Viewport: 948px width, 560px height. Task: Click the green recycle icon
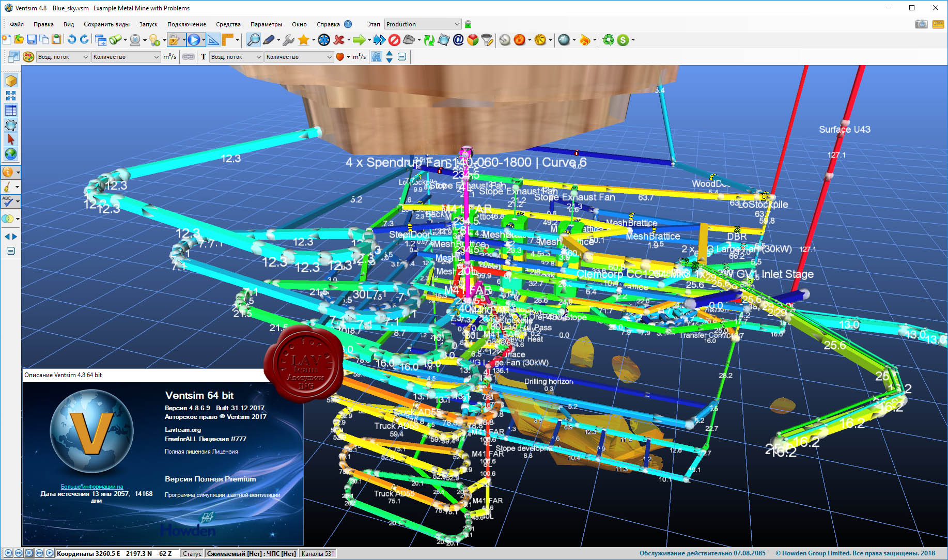point(609,40)
